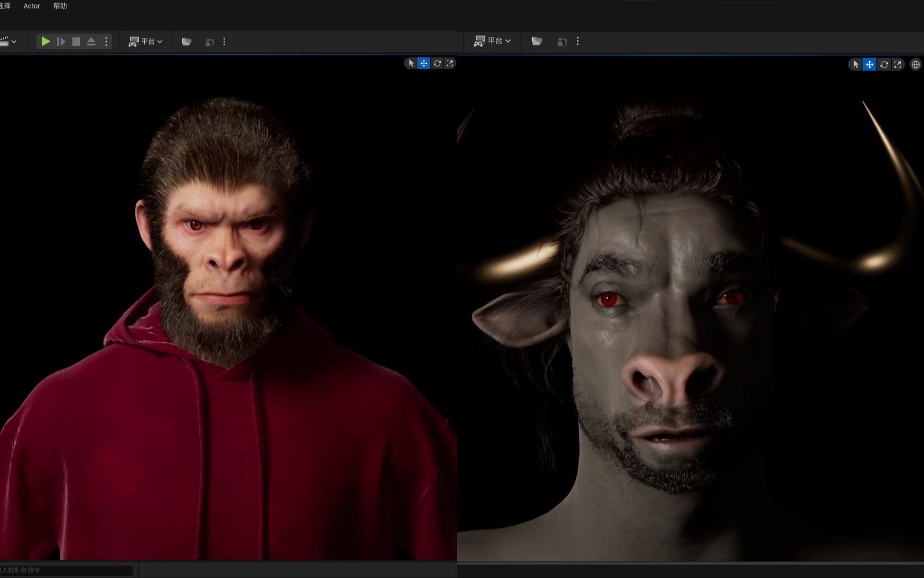
Task: Click the content folder icon in right toolbar
Action: click(537, 41)
